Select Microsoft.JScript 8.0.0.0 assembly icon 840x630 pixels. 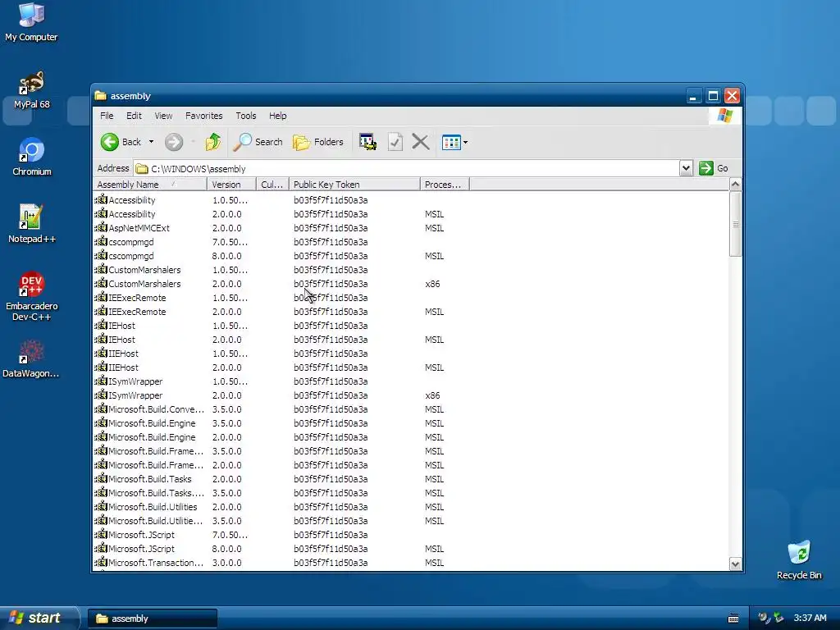point(101,547)
